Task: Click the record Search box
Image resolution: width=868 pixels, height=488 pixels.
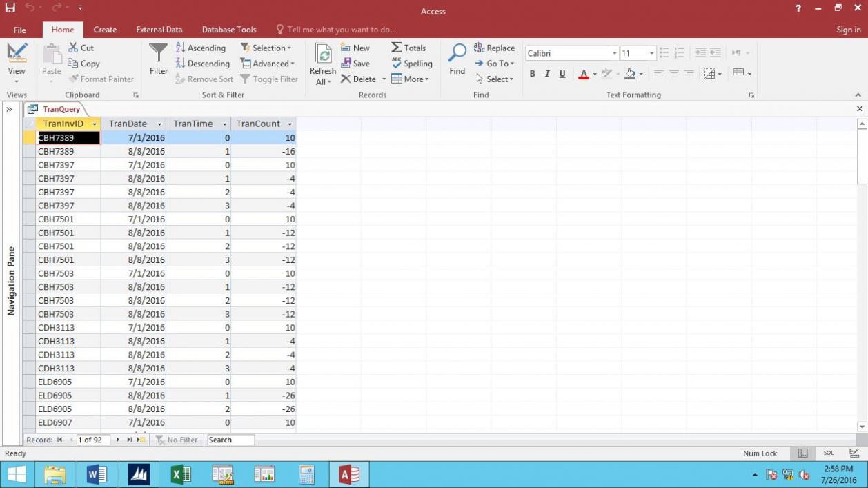Action: pyautogui.click(x=230, y=440)
